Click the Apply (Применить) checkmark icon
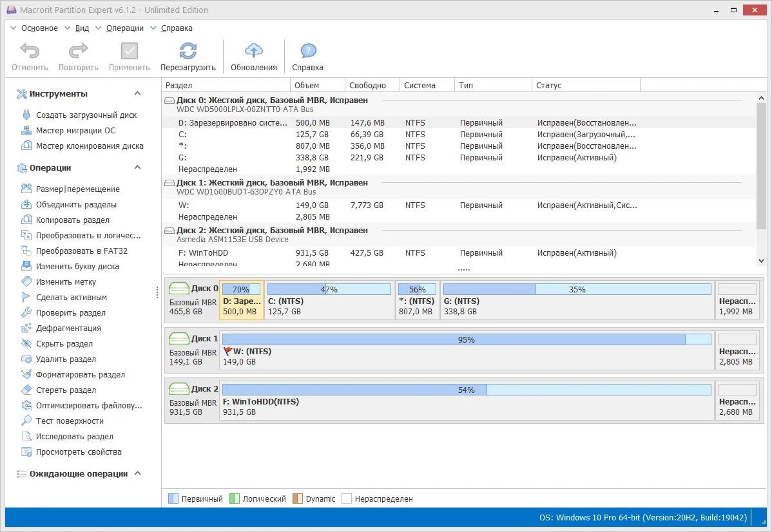 click(x=130, y=51)
